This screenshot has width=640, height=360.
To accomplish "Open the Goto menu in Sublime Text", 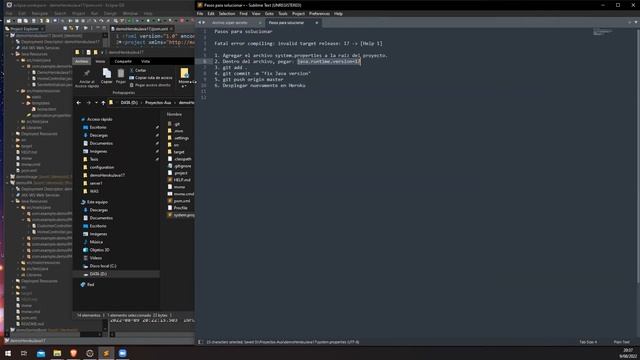I will pyautogui.click(x=269, y=13).
